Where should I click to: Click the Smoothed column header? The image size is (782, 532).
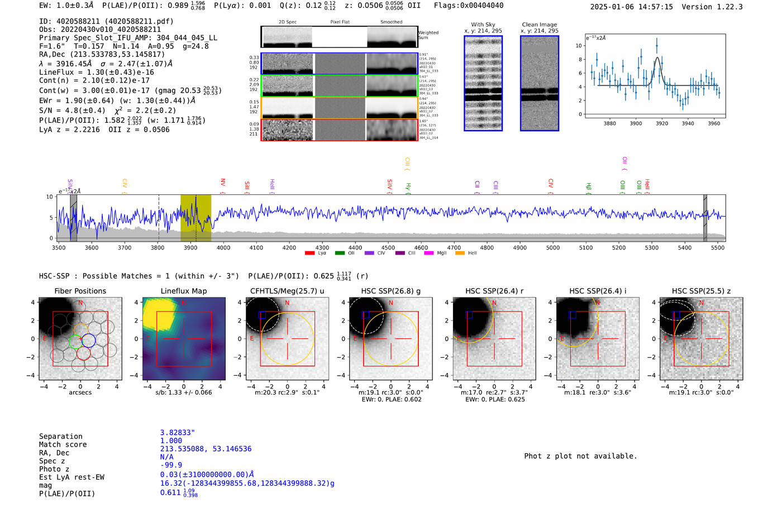pos(391,22)
